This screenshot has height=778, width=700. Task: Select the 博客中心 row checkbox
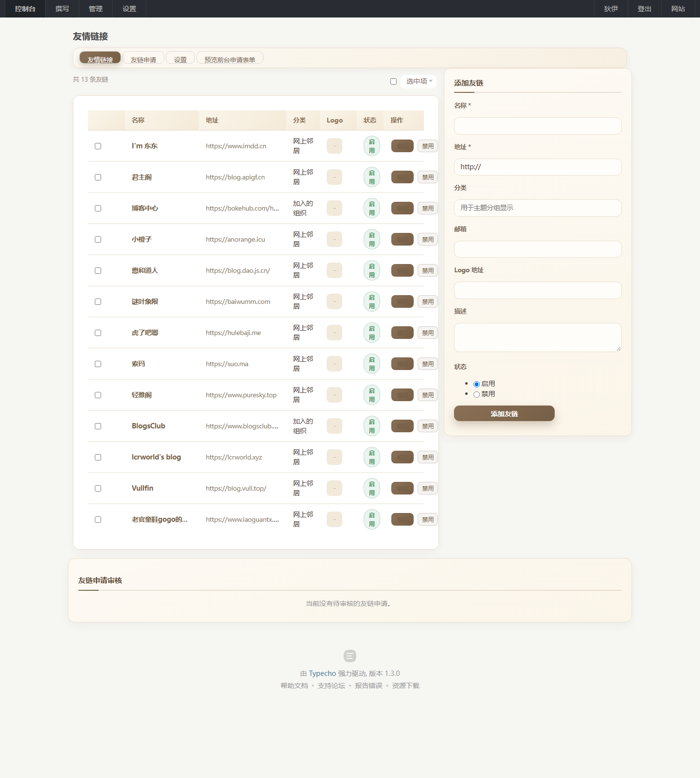coord(98,208)
